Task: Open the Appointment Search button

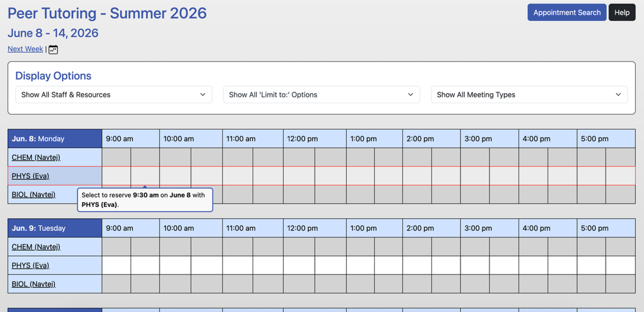Action: 567,12
